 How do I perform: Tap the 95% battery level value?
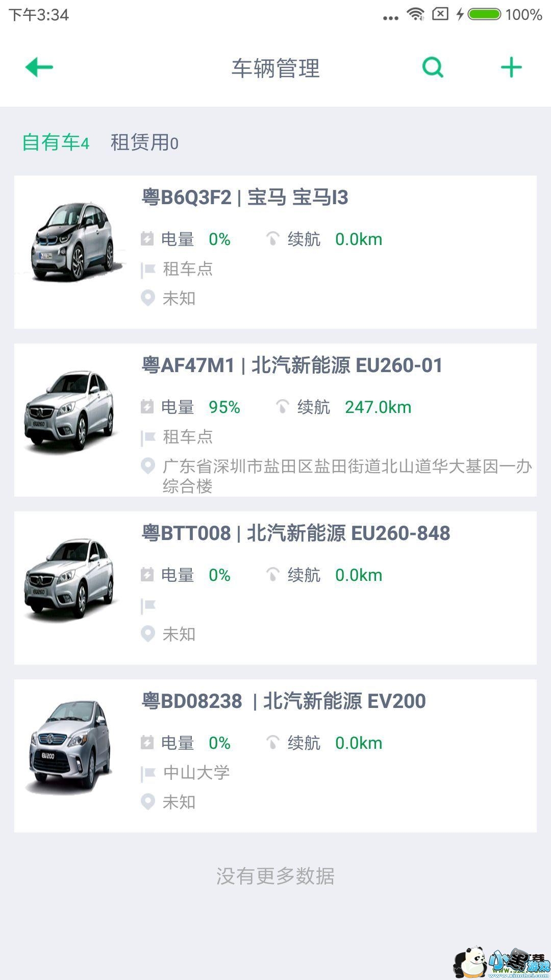pyautogui.click(x=224, y=407)
